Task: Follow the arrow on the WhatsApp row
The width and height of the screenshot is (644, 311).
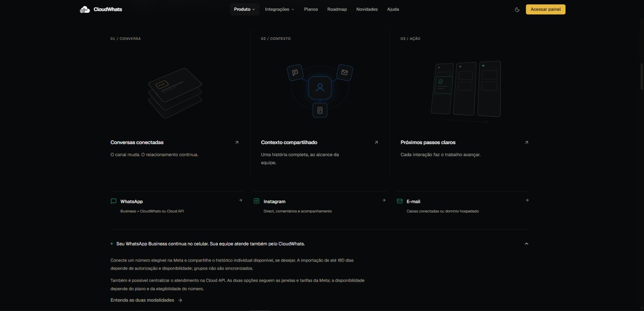Action: coord(241,200)
